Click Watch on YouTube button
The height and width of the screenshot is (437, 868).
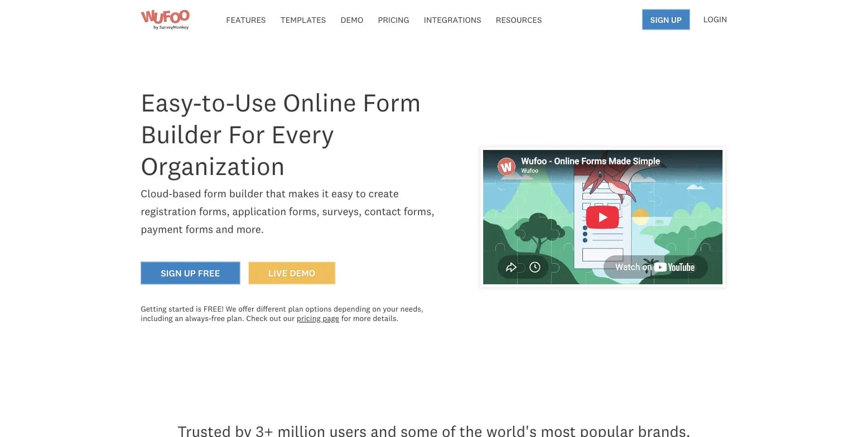[655, 267]
